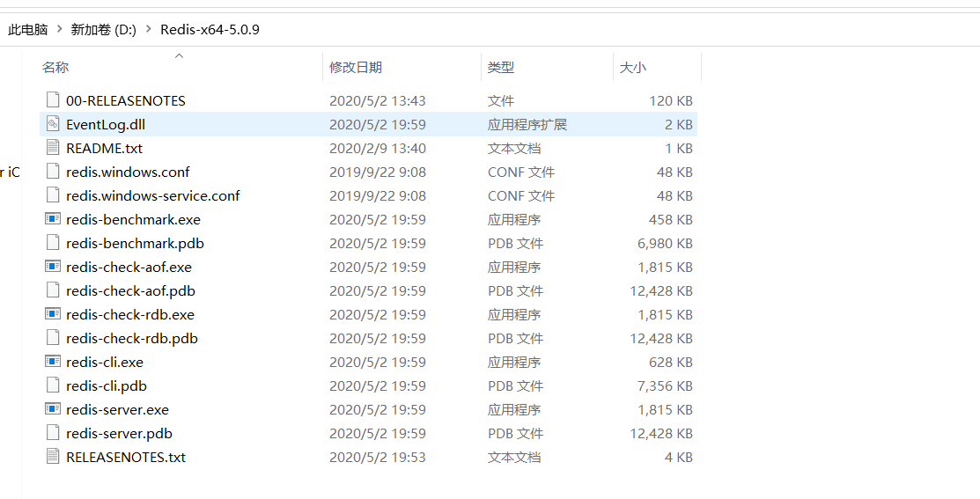Screen dimensions: 980x499
Task: Expand the chevron after 此电脑 in the path
Action: coord(59,29)
